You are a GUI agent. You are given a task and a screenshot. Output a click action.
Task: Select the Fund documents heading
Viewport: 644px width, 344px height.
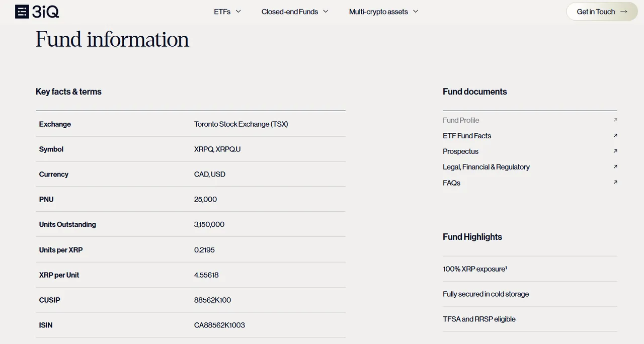(475, 92)
